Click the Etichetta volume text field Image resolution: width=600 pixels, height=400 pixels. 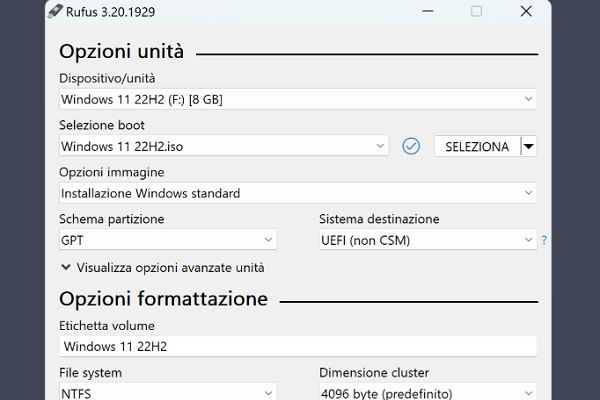tap(297, 346)
